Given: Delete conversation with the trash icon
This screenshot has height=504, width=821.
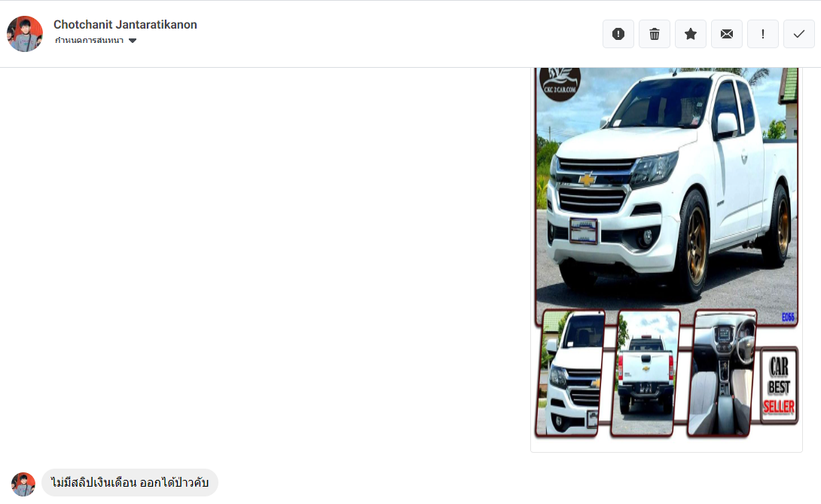Looking at the screenshot, I should (654, 34).
